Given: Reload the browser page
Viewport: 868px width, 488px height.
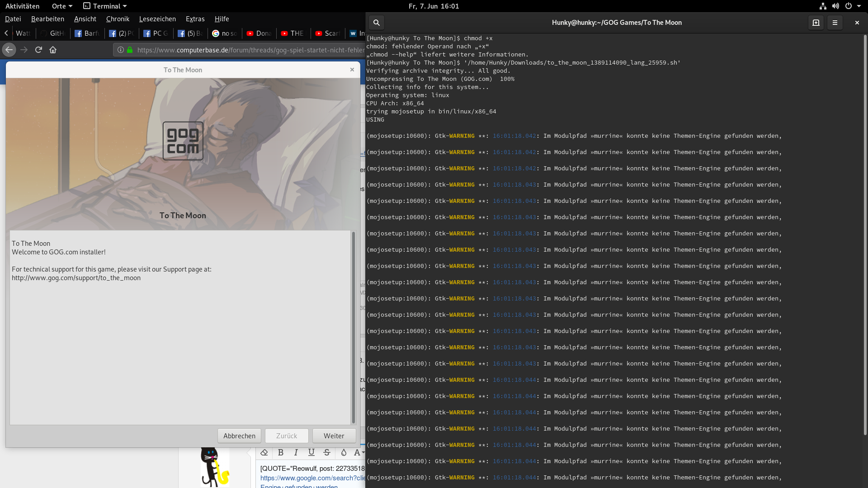Looking at the screenshot, I should (x=38, y=50).
